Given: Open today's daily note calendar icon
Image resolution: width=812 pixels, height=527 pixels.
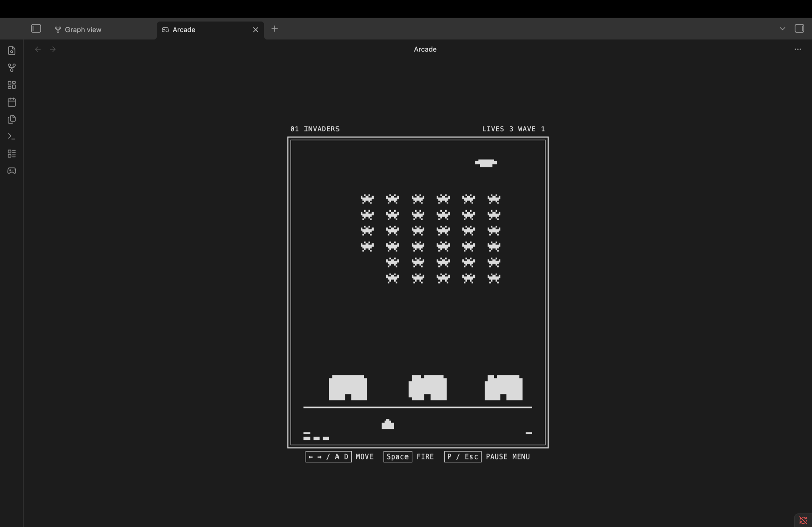Looking at the screenshot, I should coord(12,102).
